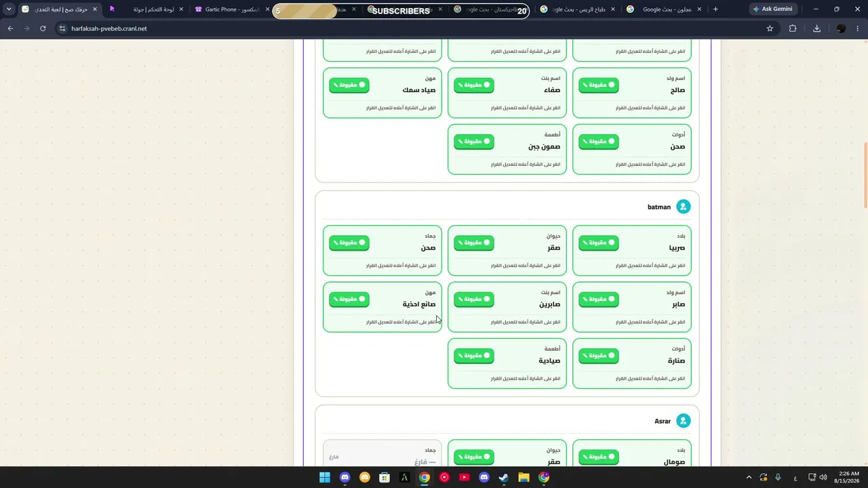Toggle the أدوات صحن مقبولة badge
Screen dimensions: 868x488
(598, 142)
